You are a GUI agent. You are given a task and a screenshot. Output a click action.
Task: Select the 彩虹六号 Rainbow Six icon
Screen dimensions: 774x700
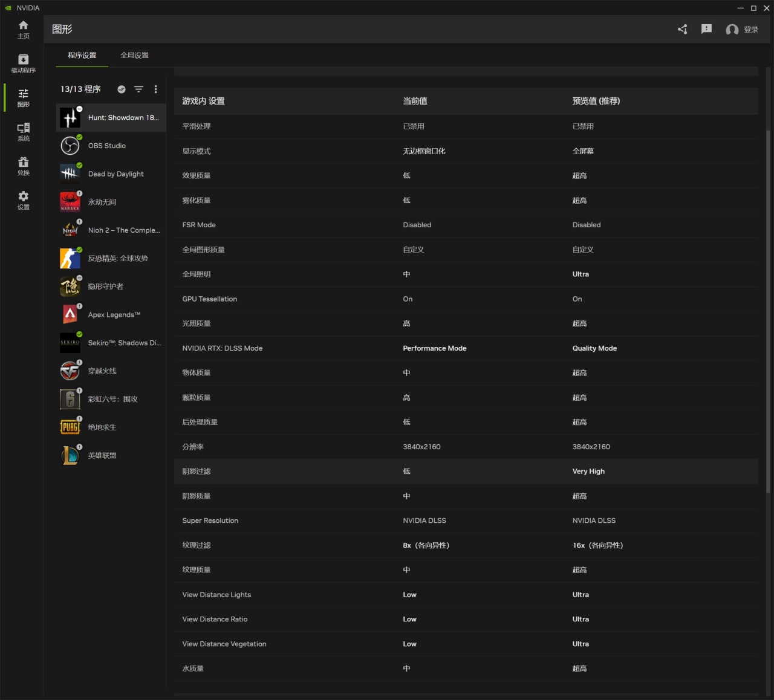[70, 399]
